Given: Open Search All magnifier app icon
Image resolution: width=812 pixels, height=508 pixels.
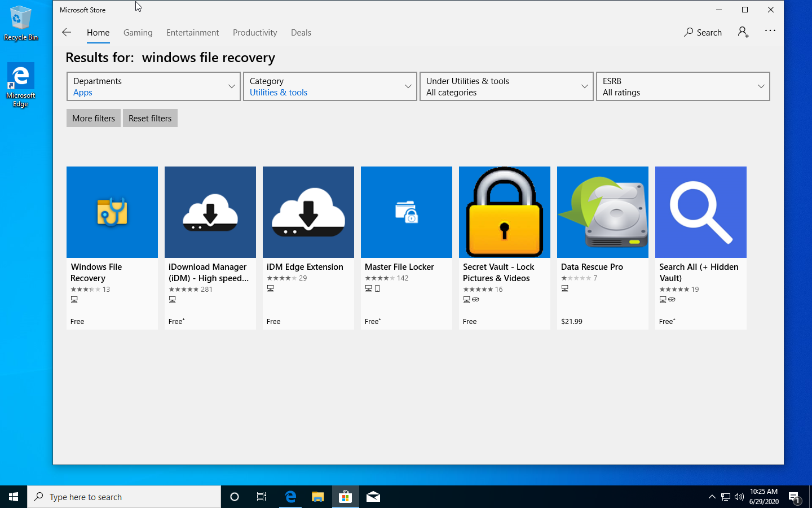Looking at the screenshot, I should pos(701,212).
